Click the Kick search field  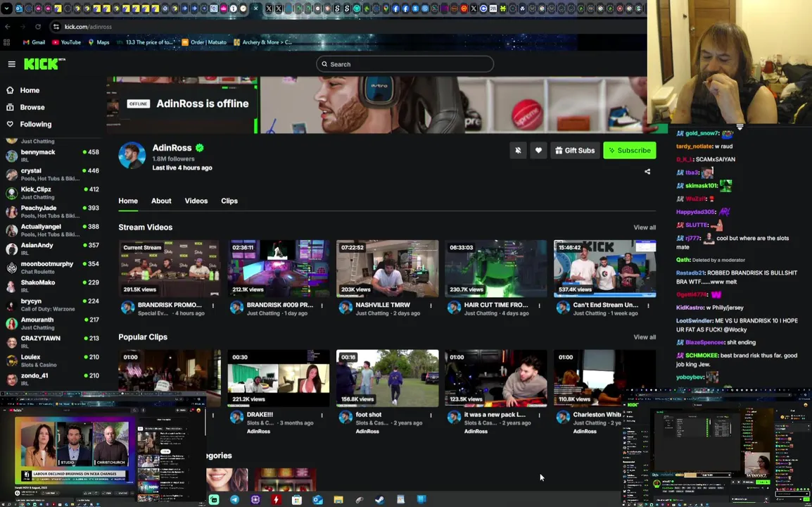[x=405, y=64]
